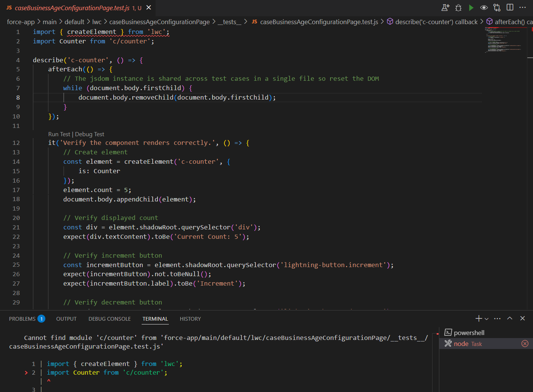The height and width of the screenshot is (392, 533).
Task: Click 'afterEach' on line 5
Action: pos(65,69)
